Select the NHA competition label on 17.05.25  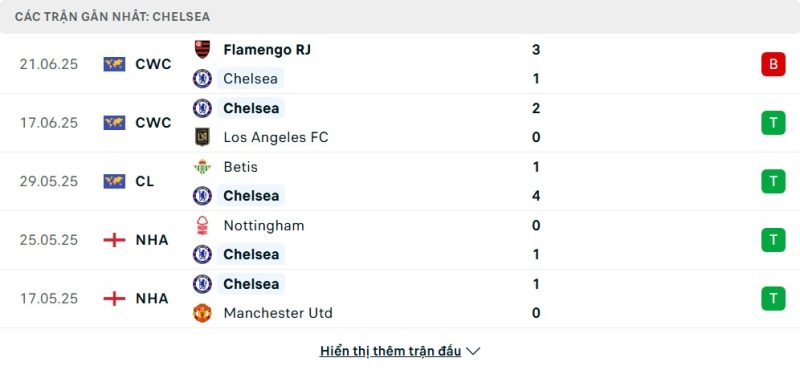[x=152, y=298]
